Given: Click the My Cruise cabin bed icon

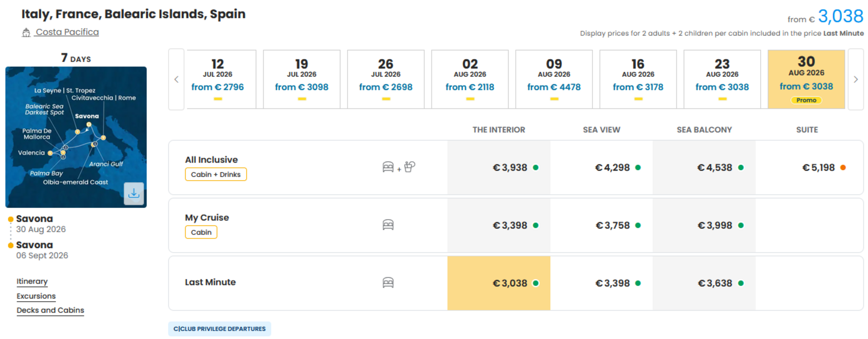Looking at the screenshot, I should click(388, 225).
